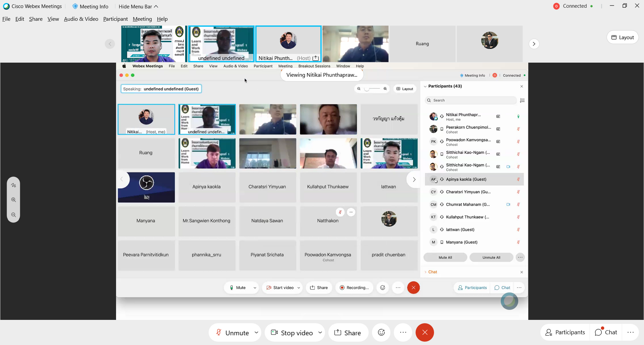Click the annotate pen icon in left toolbar
Image resolution: width=644 pixels, height=345 pixels.
pos(13,185)
